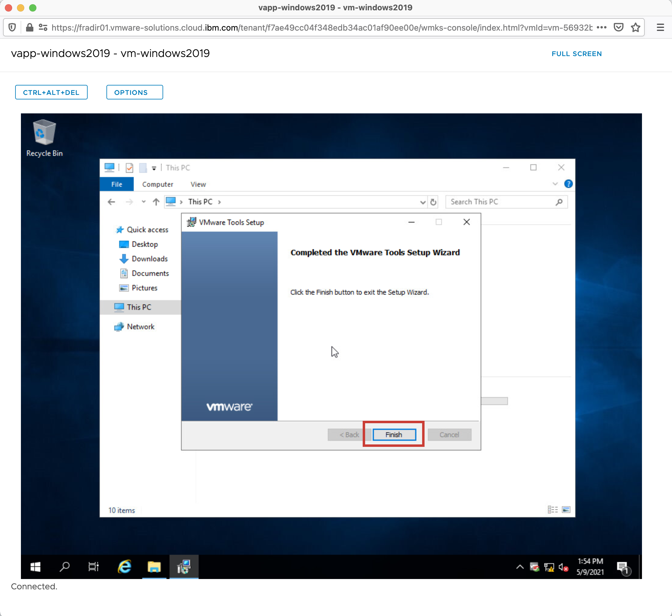Show hidden system tray icons
The width and height of the screenshot is (672, 616).
pyautogui.click(x=519, y=567)
